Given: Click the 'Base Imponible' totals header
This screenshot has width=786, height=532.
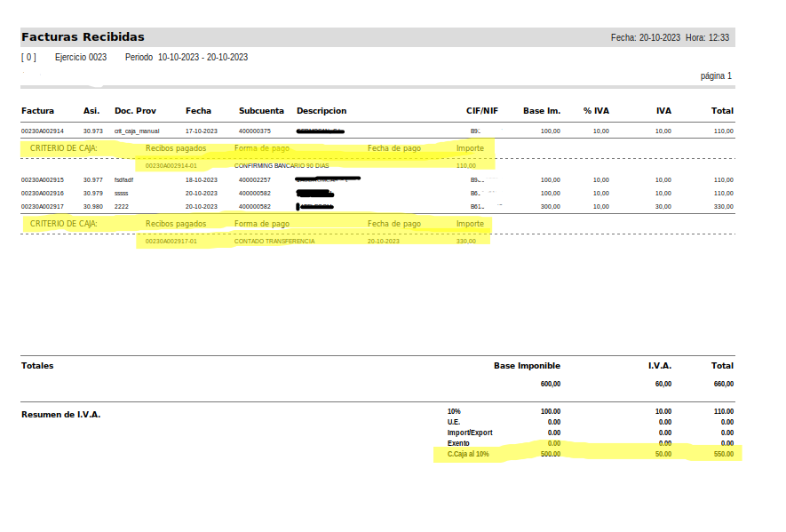Looking at the screenshot, I should coord(527,366).
